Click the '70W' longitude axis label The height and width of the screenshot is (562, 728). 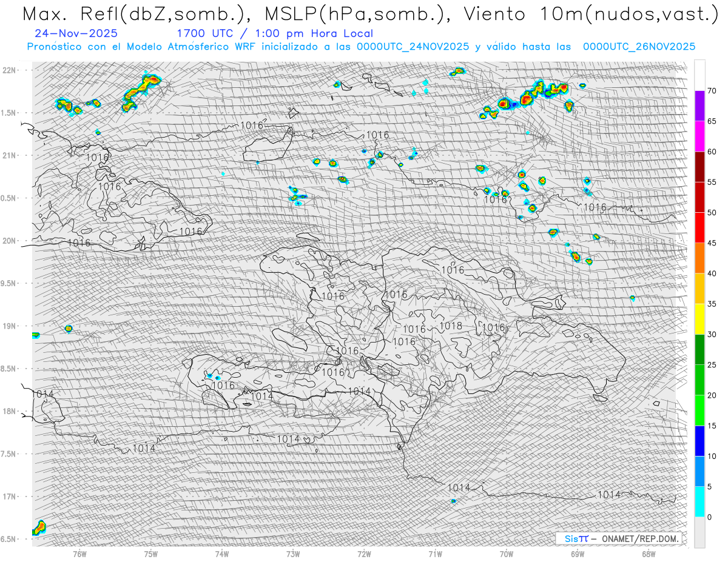coord(507,554)
